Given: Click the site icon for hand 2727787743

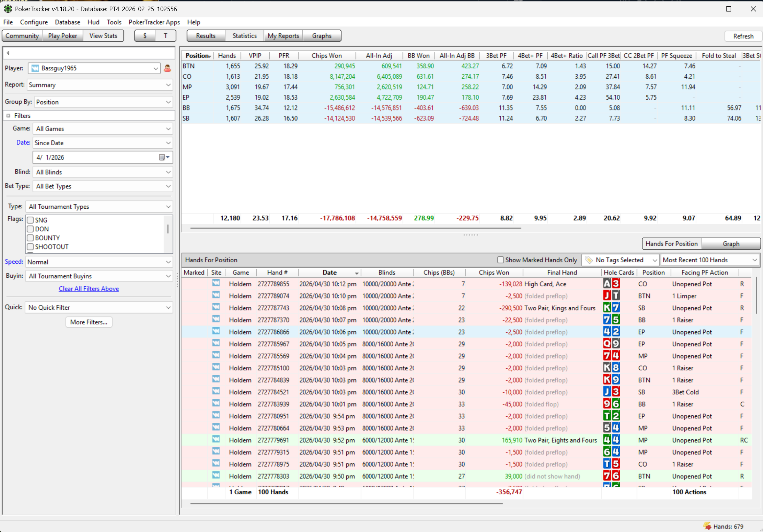Looking at the screenshot, I should [216, 308].
